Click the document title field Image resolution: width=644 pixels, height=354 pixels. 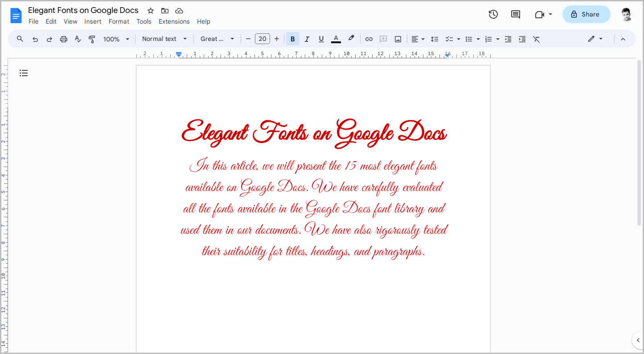coord(83,10)
